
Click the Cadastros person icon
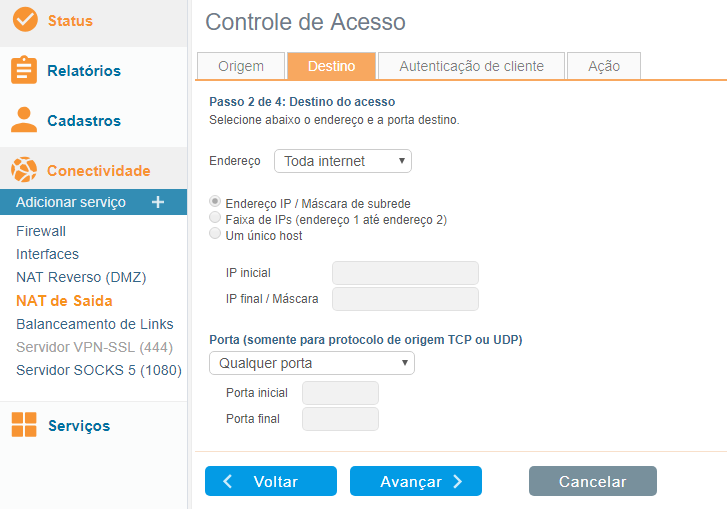coord(24,120)
